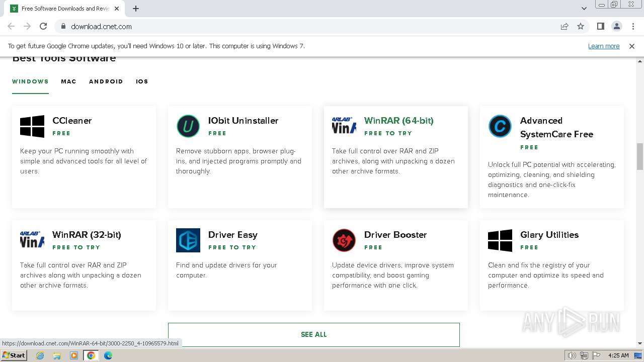
Task: Go forward in browser history
Action: pyautogui.click(x=27, y=27)
